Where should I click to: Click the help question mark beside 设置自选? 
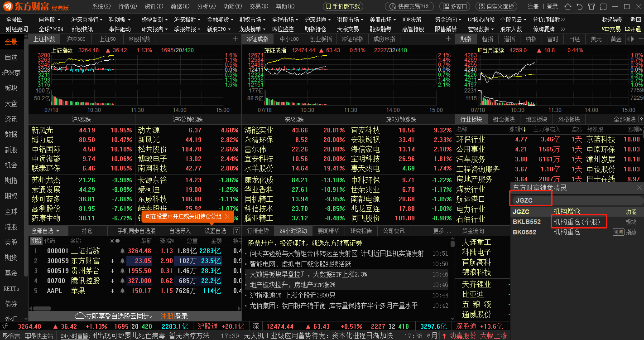pyautogui.click(x=236, y=231)
